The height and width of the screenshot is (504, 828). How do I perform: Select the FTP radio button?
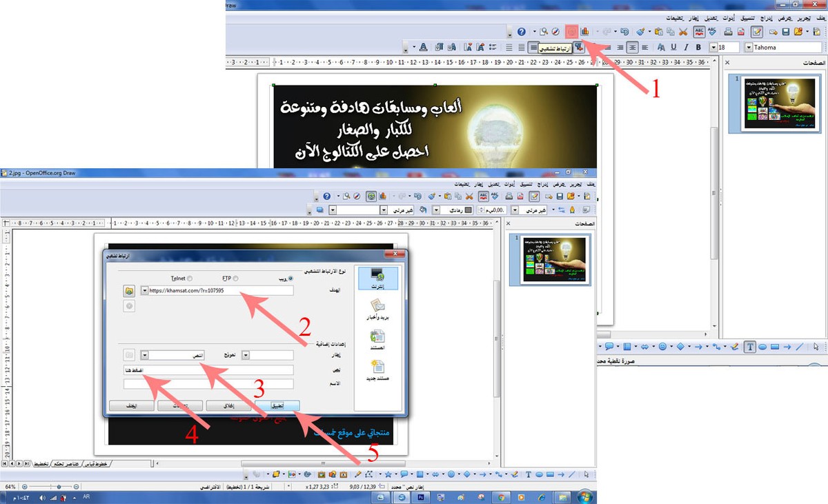pyautogui.click(x=236, y=279)
